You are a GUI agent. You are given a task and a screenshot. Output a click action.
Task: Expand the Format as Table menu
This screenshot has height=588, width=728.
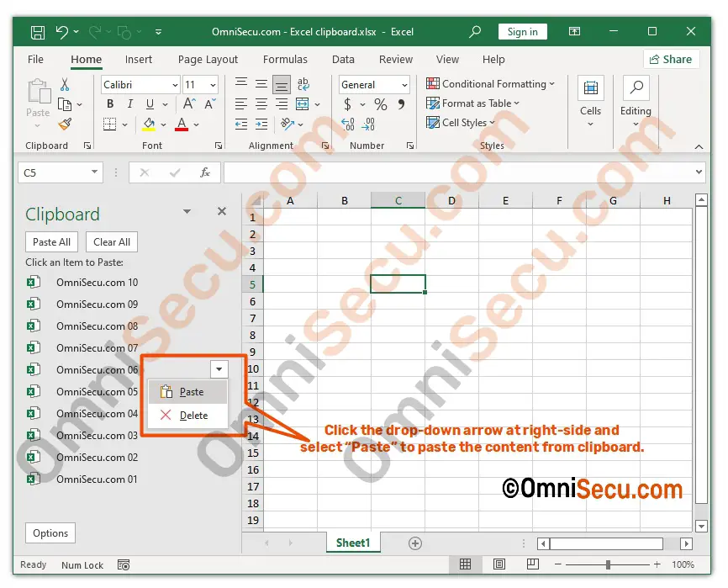click(472, 103)
